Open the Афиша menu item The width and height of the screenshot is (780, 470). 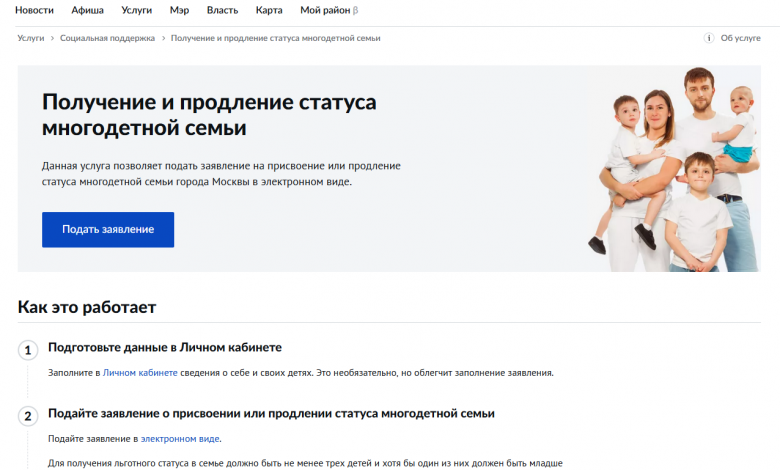[x=87, y=10]
